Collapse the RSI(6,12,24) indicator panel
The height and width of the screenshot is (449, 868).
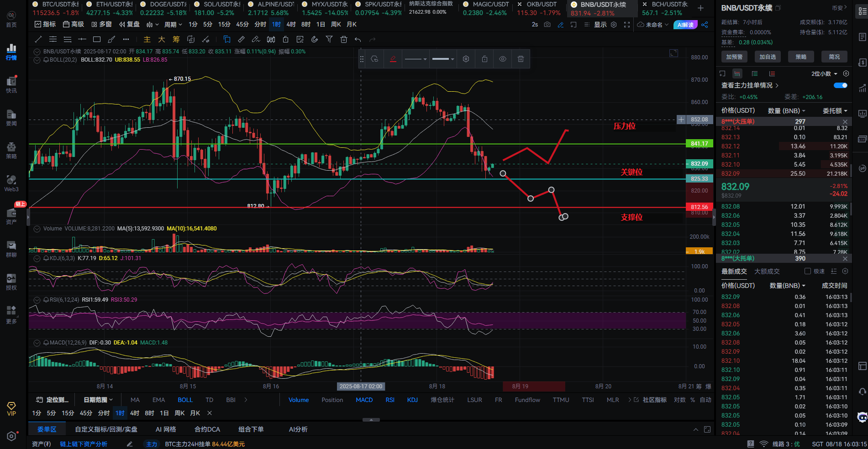pyautogui.click(x=37, y=300)
